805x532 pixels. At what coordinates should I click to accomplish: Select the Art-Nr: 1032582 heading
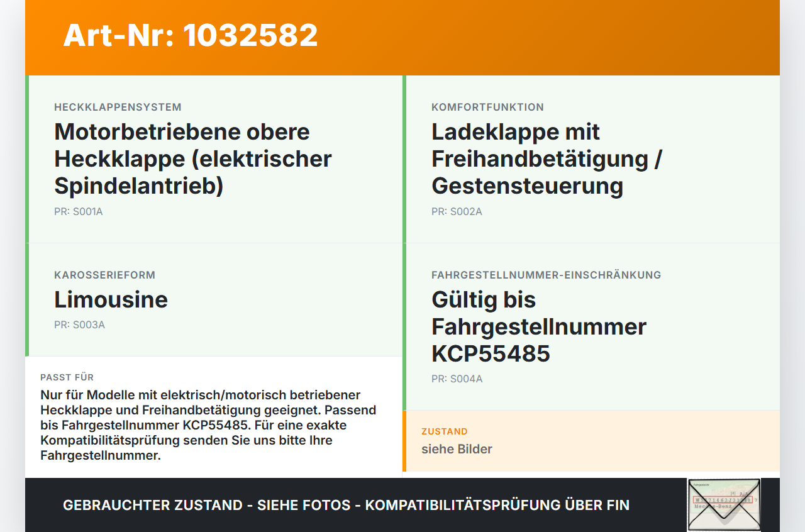click(191, 35)
